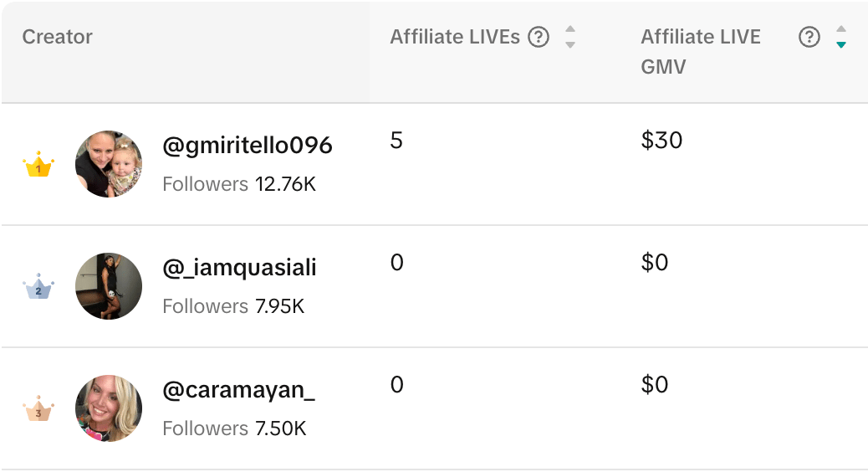Click the silver rank 2 crown icon

point(38,286)
